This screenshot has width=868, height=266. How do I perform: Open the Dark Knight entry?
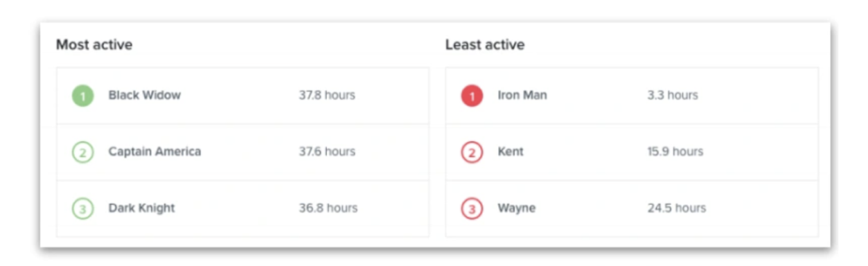(141, 208)
